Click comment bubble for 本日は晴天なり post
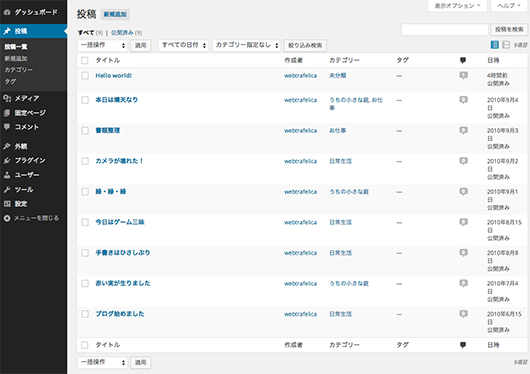Screen dimensions: 530x374 click(x=463, y=100)
